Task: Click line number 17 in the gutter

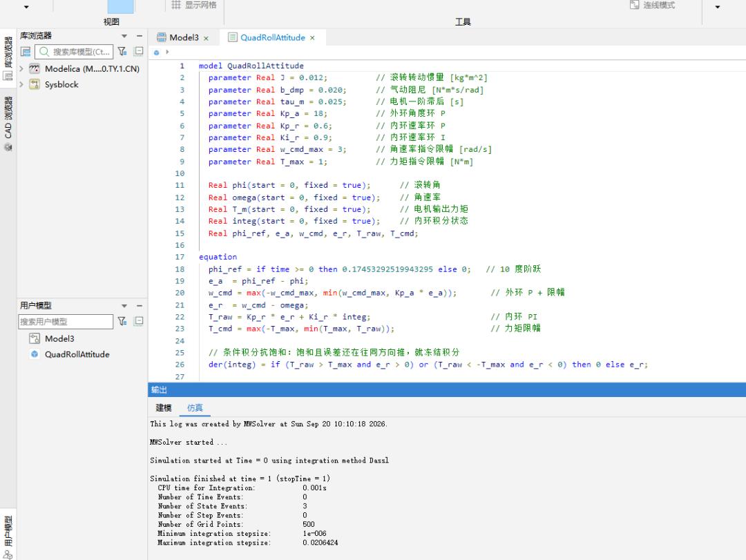Action: pos(180,257)
